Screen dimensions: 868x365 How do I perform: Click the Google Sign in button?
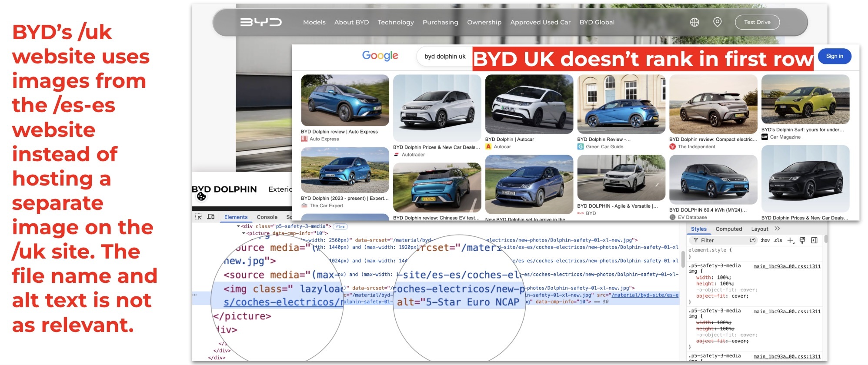835,56
